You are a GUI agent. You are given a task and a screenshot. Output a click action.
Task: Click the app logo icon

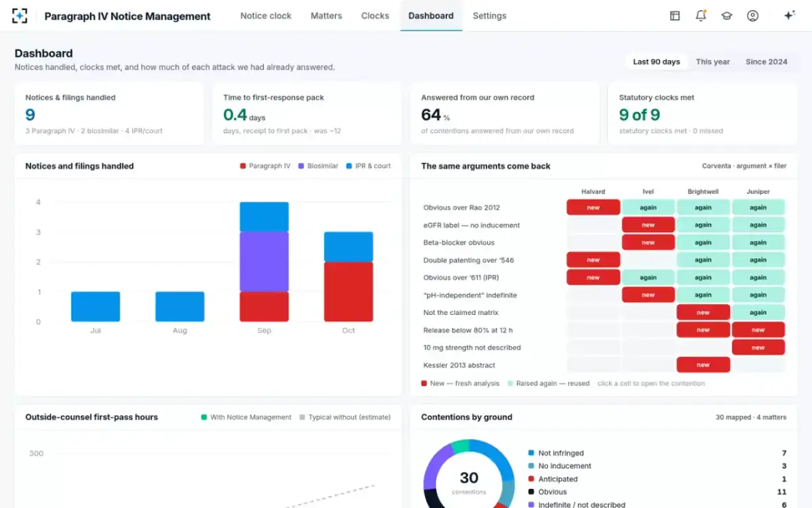pos(20,16)
